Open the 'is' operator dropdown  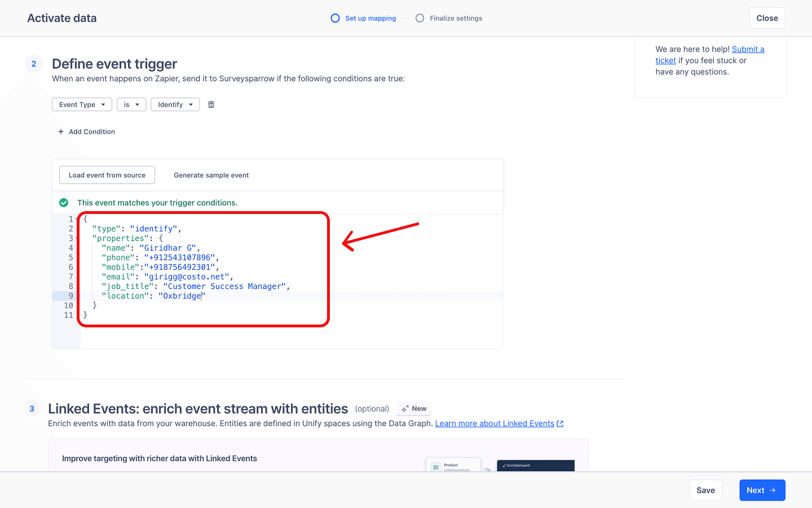click(x=131, y=104)
